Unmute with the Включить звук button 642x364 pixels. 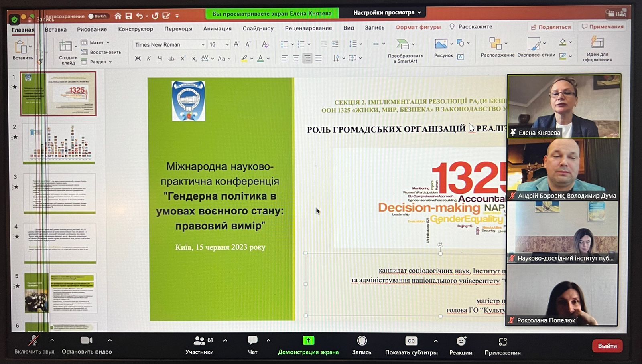[34, 345]
